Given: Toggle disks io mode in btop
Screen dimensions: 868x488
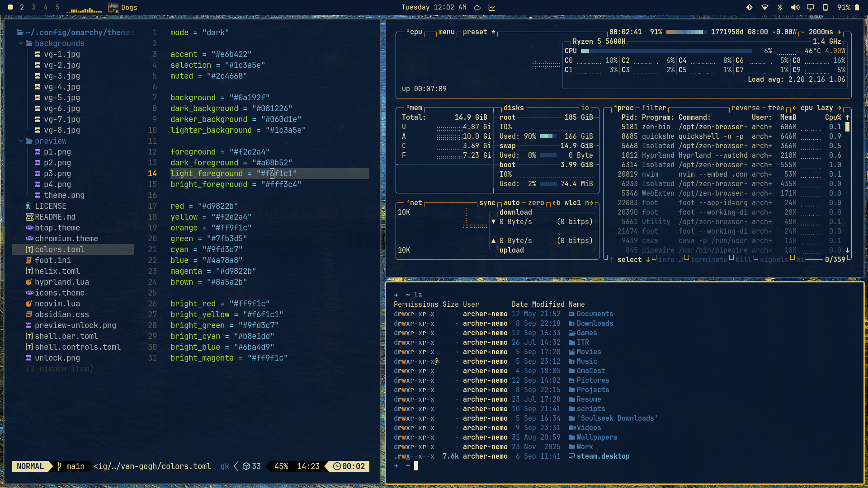Looking at the screenshot, I should pos(585,108).
